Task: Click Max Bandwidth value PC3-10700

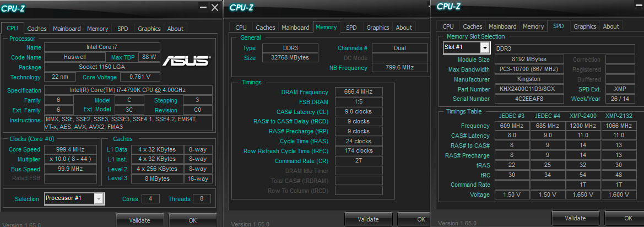Action: (529, 69)
